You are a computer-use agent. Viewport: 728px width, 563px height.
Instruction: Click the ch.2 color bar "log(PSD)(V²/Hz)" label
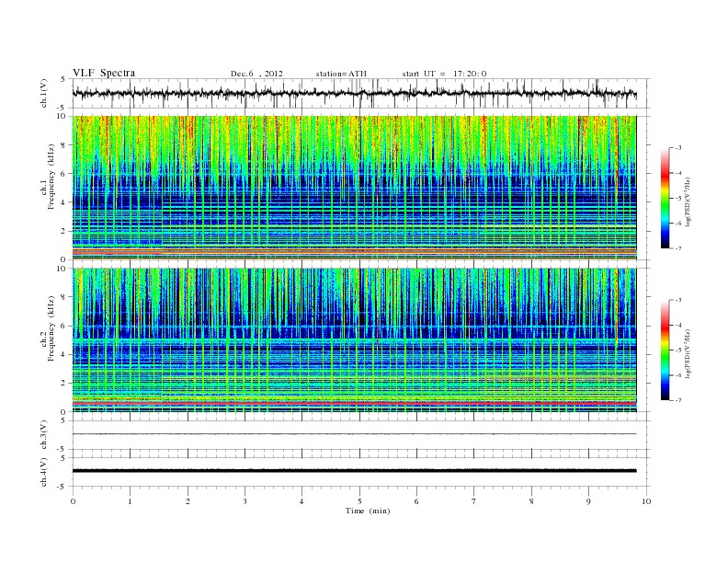click(x=688, y=353)
